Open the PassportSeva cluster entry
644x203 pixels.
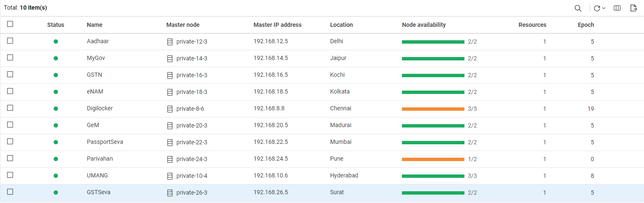click(105, 142)
